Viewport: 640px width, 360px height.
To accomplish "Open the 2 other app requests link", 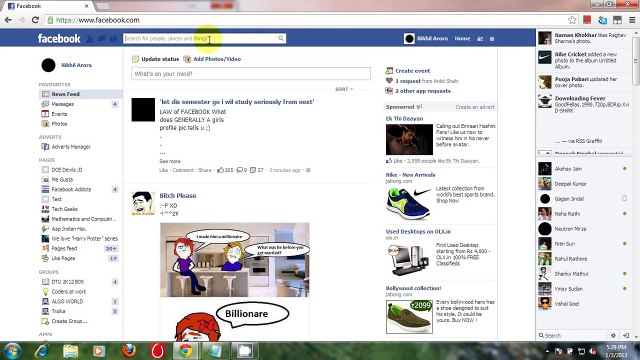I will [x=423, y=91].
